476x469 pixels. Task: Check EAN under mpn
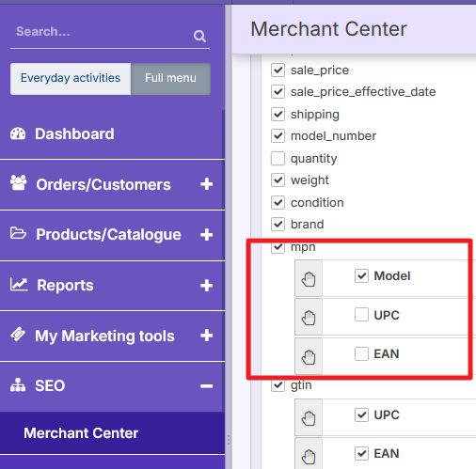361,354
